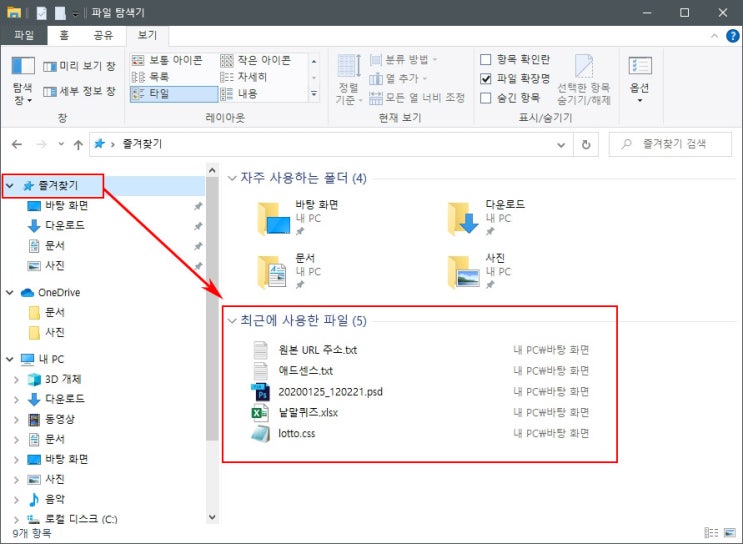Image resolution: width=743 pixels, height=544 pixels.
Task: Toggle the Preview pane (미리 보기 창)
Action: [79, 66]
